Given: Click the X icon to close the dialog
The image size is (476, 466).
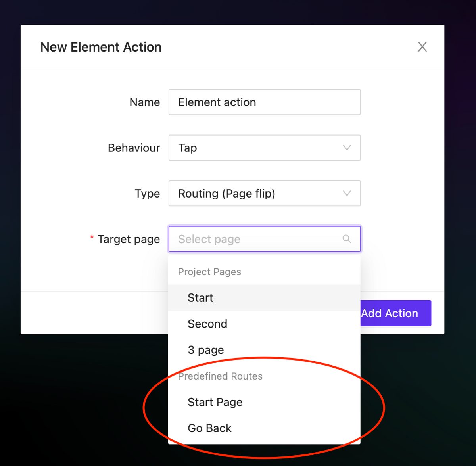Looking at the screenshot, I should (x=422, y=47).
